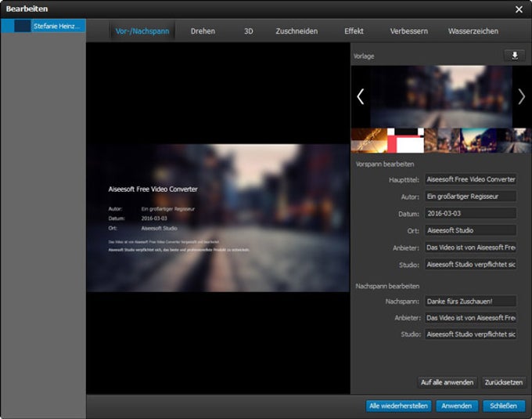Click the Schließen button

tap(504, 406)
